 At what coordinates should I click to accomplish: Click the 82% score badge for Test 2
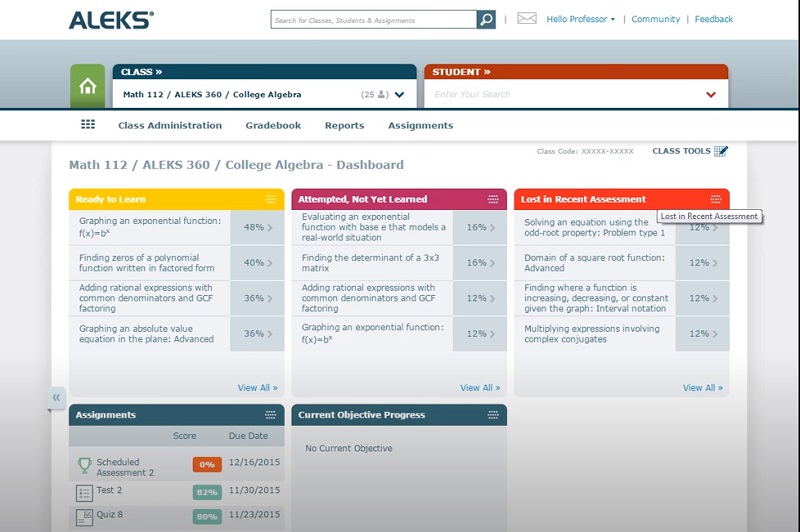coord(207,492)
